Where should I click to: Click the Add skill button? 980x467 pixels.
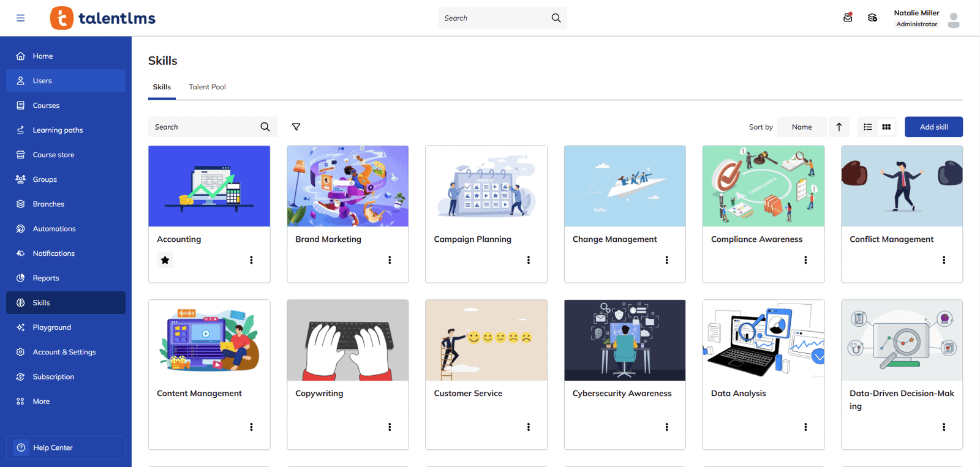[933, 127]
